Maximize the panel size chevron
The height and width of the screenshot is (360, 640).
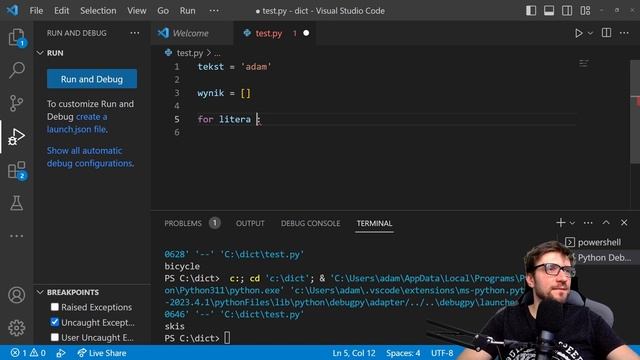pos(606,222)
